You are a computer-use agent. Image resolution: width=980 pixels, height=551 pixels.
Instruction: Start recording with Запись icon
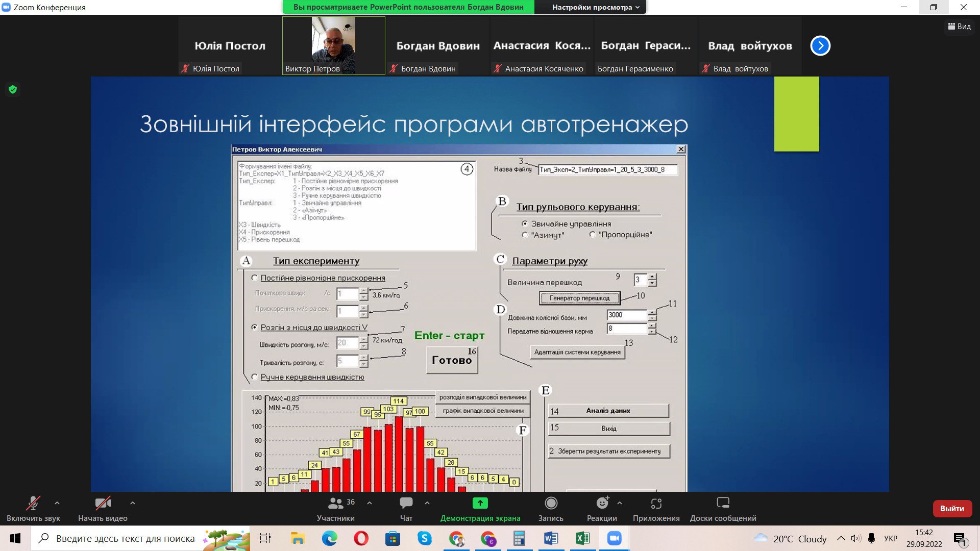coord(551,504)
